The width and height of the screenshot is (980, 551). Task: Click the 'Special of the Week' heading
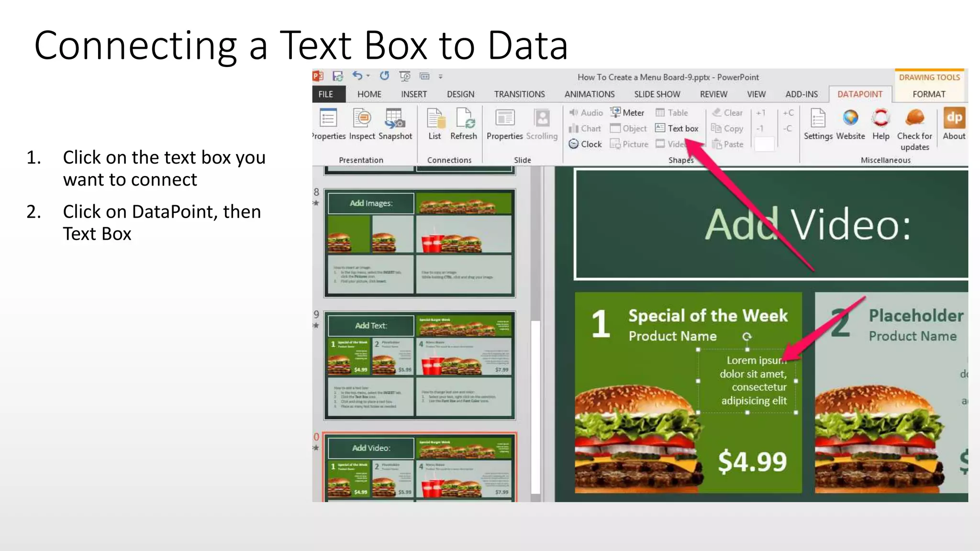(708, 315)
